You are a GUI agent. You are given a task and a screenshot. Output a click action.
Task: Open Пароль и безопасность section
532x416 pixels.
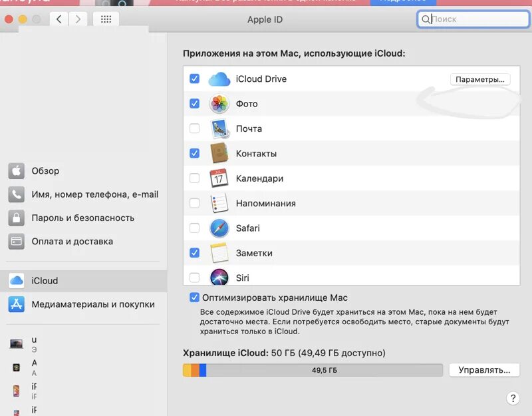(x=82, y=218)
